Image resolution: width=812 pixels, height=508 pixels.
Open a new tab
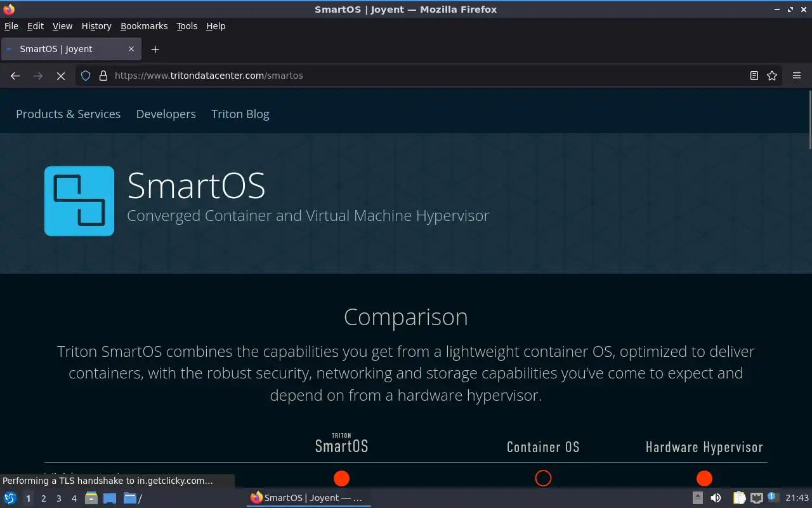click(x=155, y=49)
